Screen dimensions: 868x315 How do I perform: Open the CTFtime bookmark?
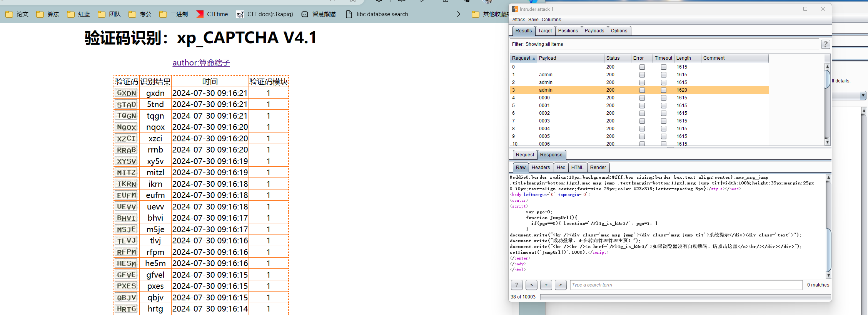212,14
